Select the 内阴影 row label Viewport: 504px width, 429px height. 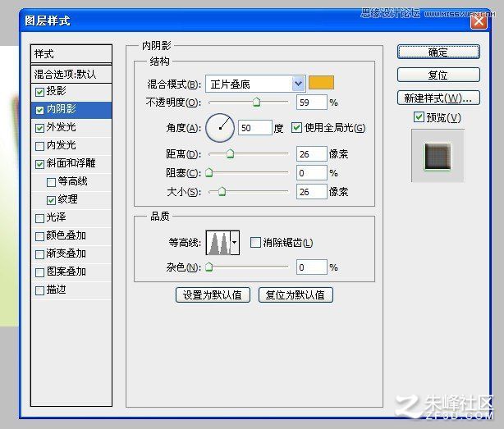click(61, 109)
